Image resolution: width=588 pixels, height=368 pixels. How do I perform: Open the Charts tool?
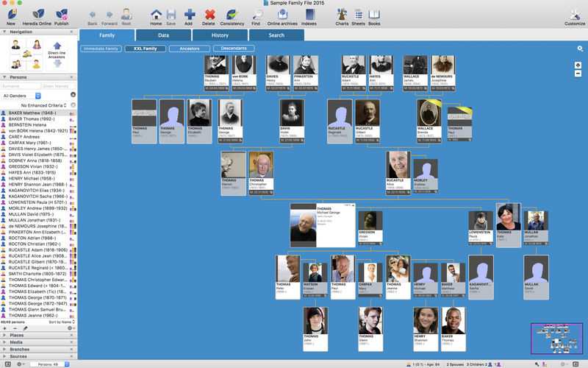(x=342, y=15)
